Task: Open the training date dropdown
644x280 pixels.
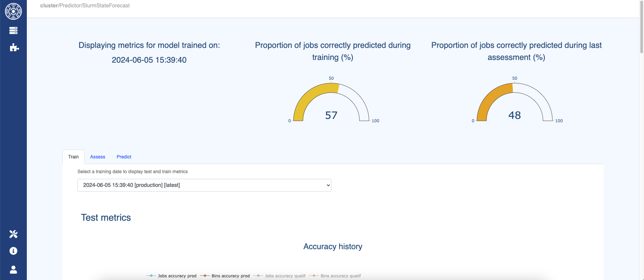Action: tap(204, 185)
